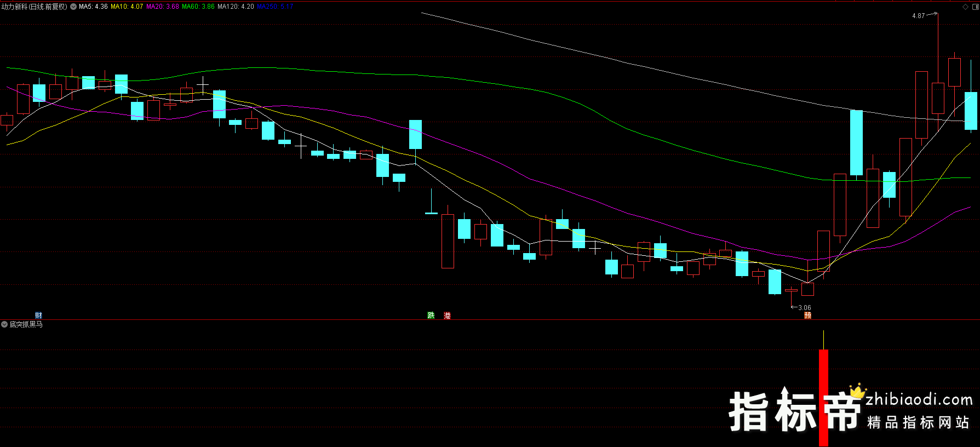The height and width of the screenshot is (447, 980).
Task: Open the 财 event marker icon
Action: (x=38, y=316)
